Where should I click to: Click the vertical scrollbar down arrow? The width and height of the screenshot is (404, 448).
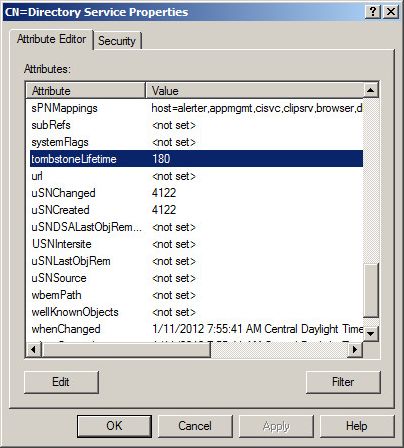(371, 333)
